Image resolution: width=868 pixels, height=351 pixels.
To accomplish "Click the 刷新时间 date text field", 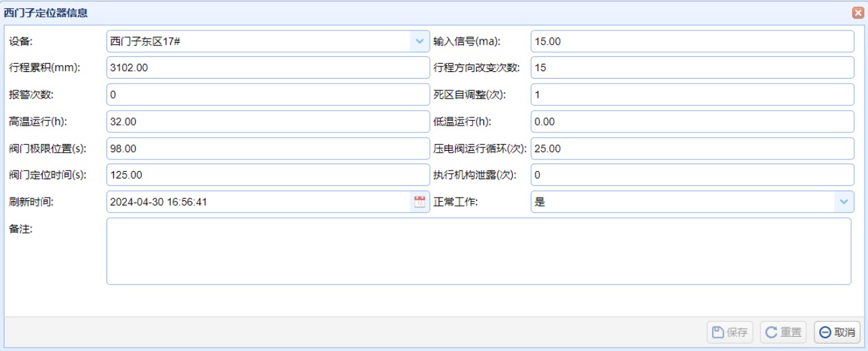I will (258, 202).
